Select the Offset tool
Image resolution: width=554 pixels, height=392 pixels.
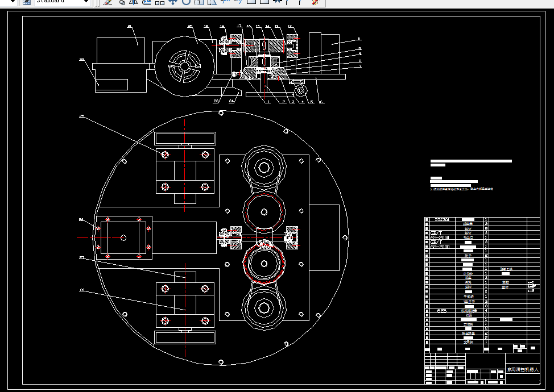[146, 2]
